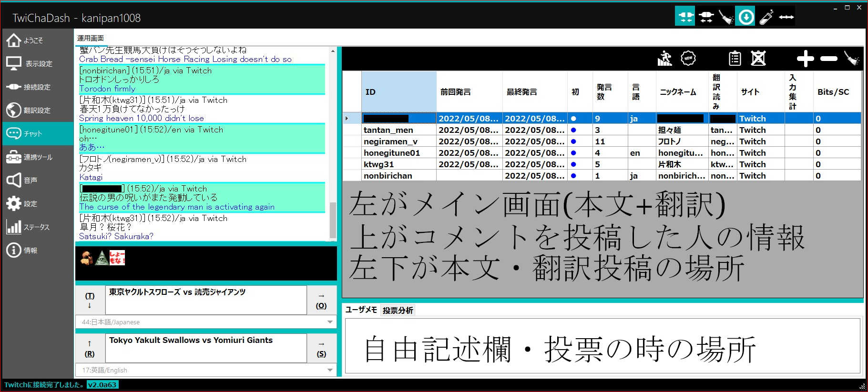Click the connect plug icon in title bar
The image size is (868, 392).
685,17
